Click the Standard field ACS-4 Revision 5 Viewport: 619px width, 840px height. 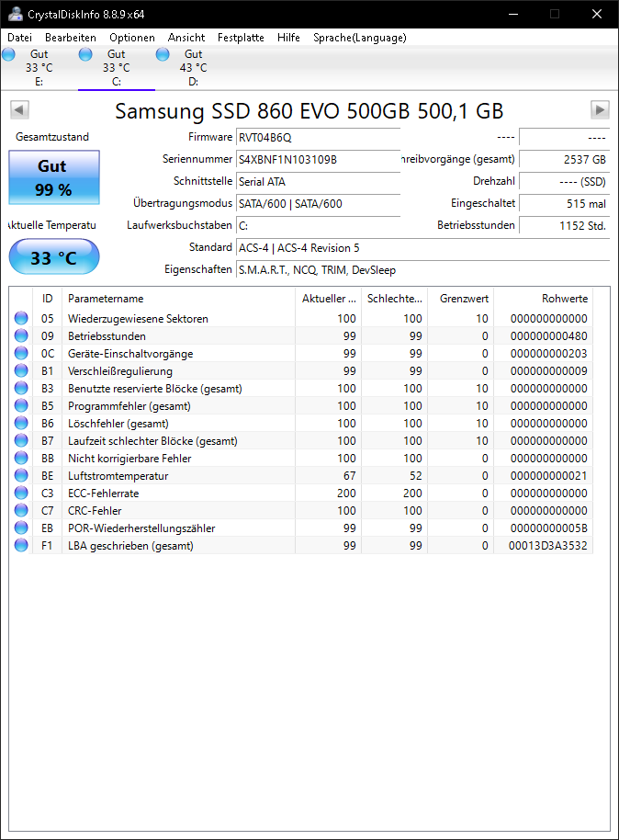[x=423, y=247]
